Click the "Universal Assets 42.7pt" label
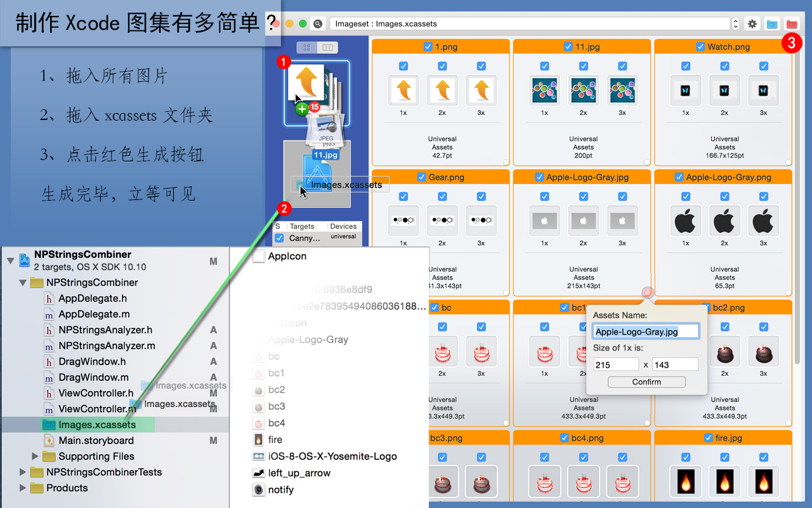 click(442, 147)
